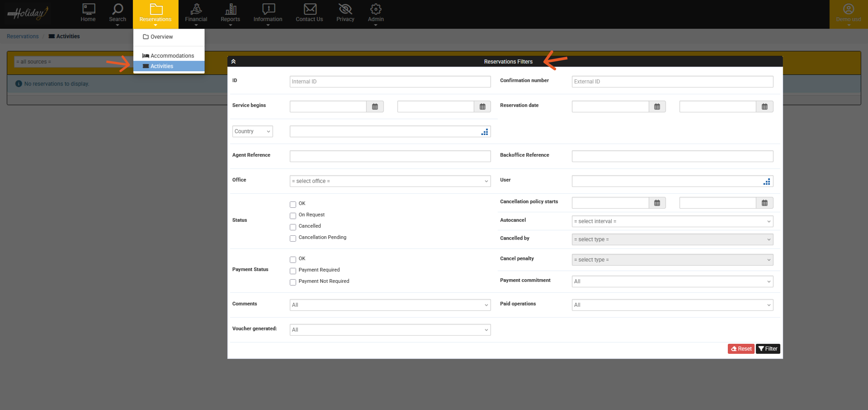
Task: Open the Autocancel select interval dropdown
Action: (672, 221)
